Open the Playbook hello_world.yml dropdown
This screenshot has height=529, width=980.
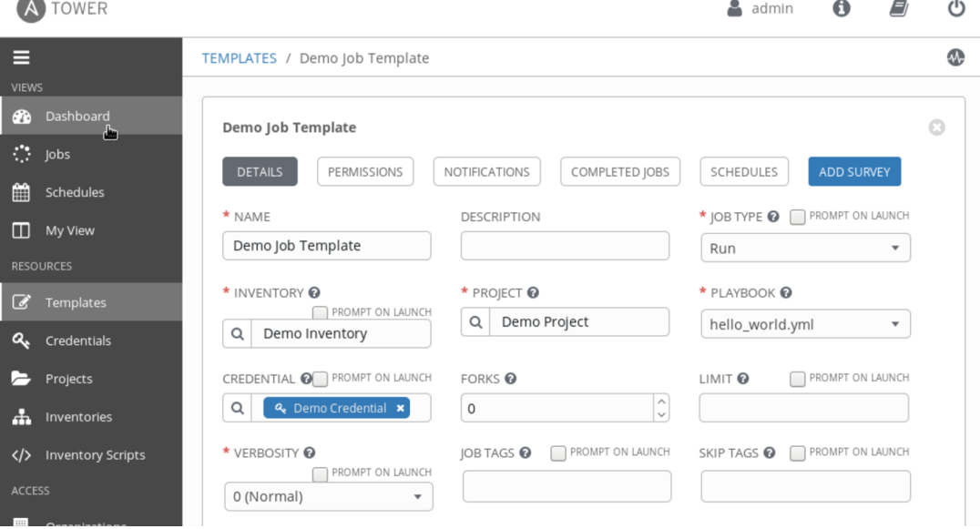805,324
